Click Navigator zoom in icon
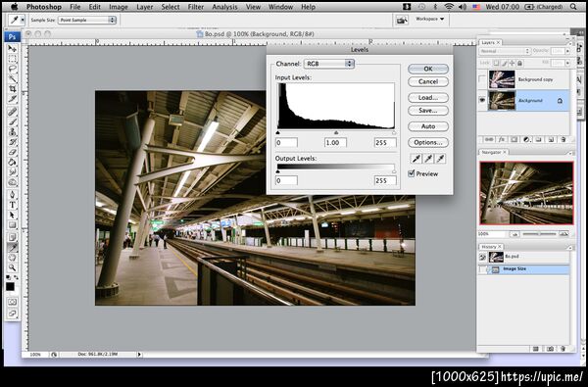Image resolution: width=588 pixels, height=387 pixels. coord(563,234)
